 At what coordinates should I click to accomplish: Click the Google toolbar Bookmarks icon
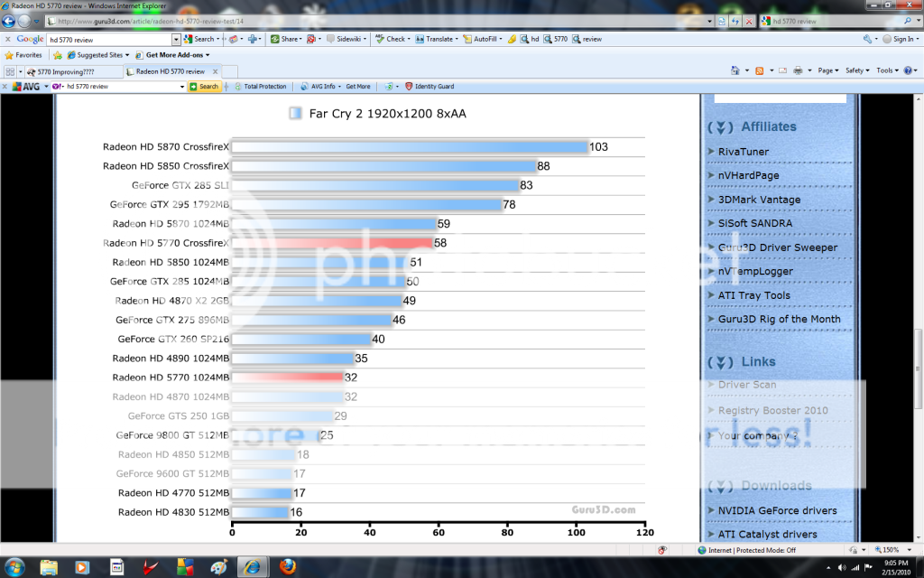[234, 39]
